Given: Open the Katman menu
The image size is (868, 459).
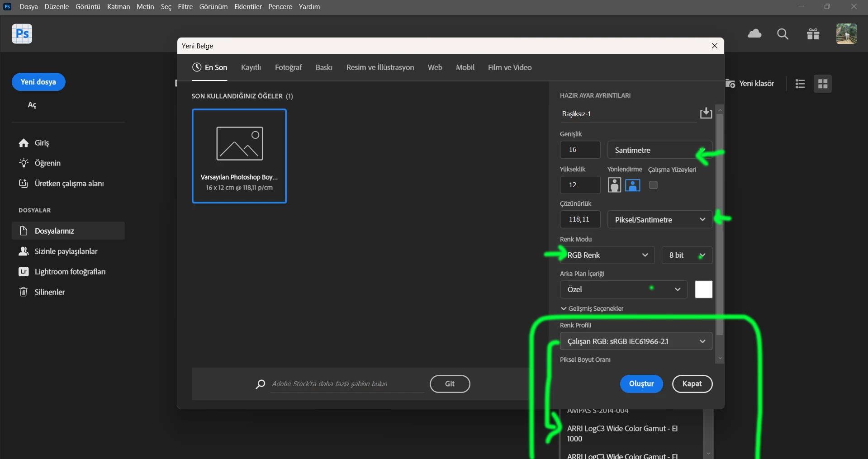Looking at the screenshot, I should [119, 7].
